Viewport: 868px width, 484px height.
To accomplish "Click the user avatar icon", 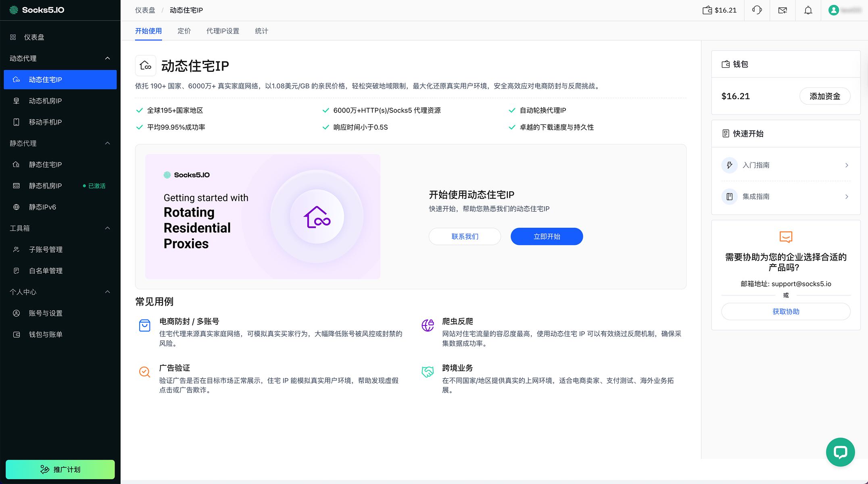I will (833, 10).
